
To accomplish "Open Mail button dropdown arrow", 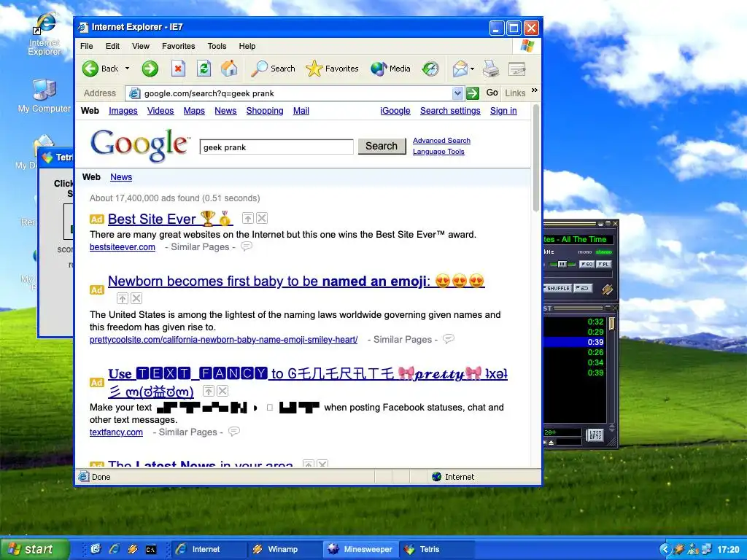I will [x=472, y=69].
